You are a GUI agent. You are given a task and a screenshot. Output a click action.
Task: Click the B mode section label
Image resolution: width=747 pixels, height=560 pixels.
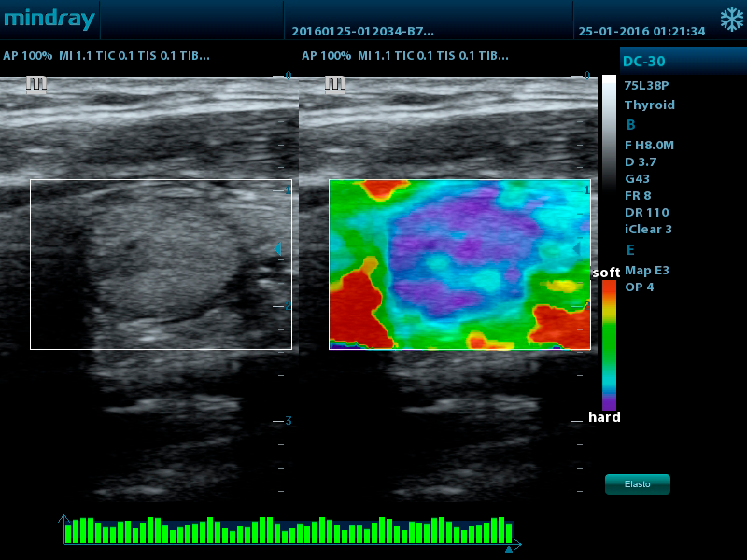pyautogui.click(x=631, y=125)
